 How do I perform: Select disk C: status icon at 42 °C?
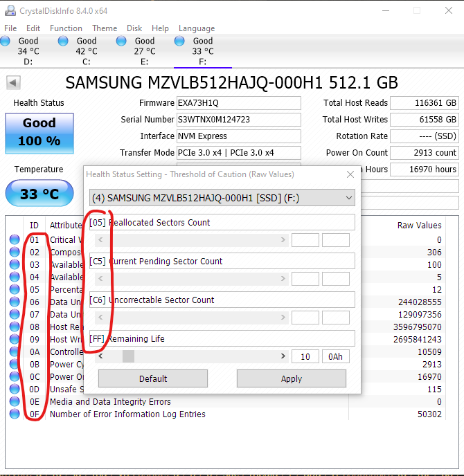63,41
